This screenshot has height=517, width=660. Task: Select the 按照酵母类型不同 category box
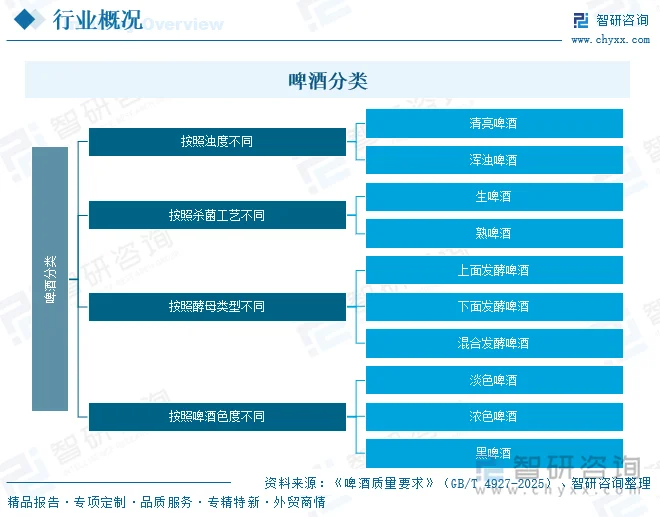[x=217, y=306]
